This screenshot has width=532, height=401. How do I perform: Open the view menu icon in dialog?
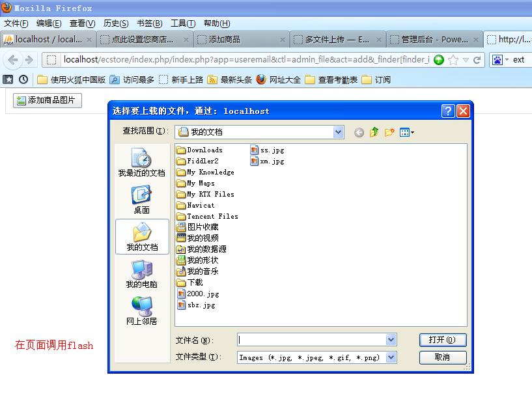pyautogui.click(x=407, y=132)
